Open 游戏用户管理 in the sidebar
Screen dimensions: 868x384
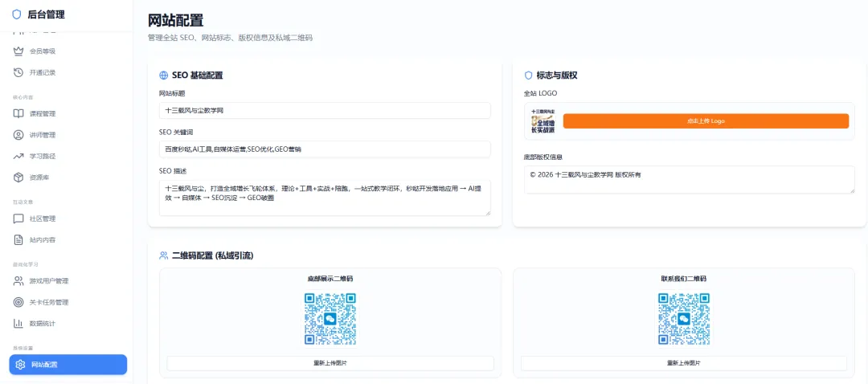coord(68,281)
